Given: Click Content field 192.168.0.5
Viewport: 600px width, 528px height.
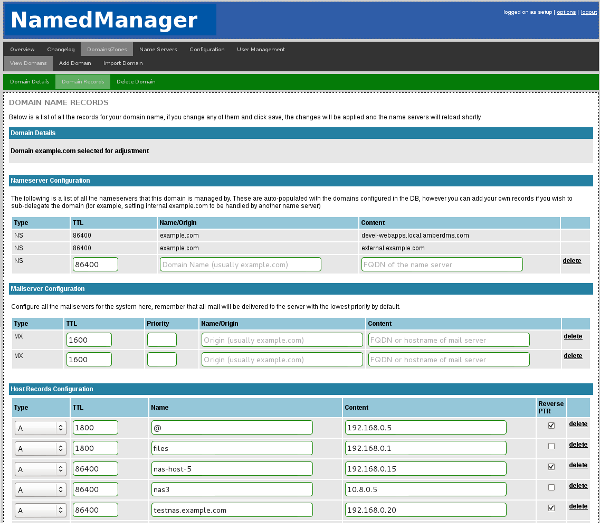Looking at the screenshot, I should 426,428.
